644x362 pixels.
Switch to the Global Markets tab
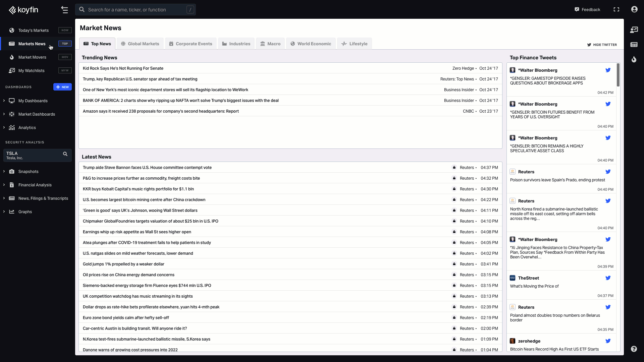pyautogui.click(x=140, y=44)
